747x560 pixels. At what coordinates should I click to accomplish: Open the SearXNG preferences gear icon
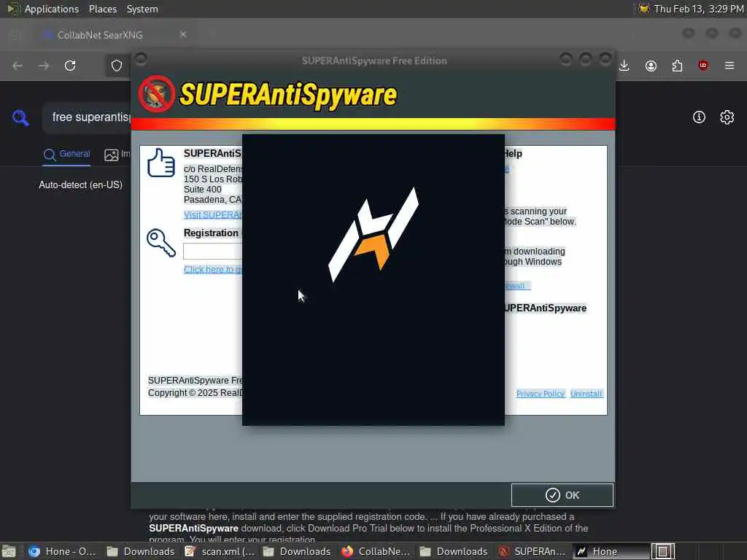point(727,117)
